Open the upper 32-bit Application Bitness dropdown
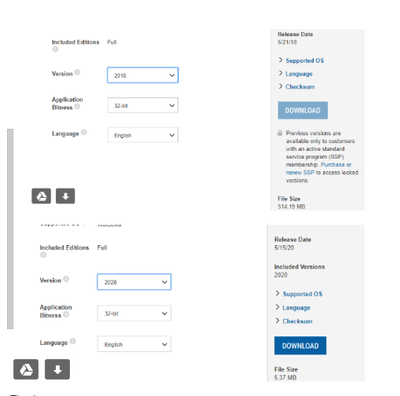 (x=143, y=105)
